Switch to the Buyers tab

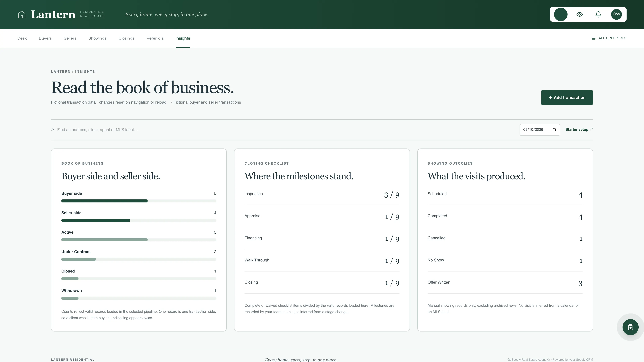click(45, 38)
